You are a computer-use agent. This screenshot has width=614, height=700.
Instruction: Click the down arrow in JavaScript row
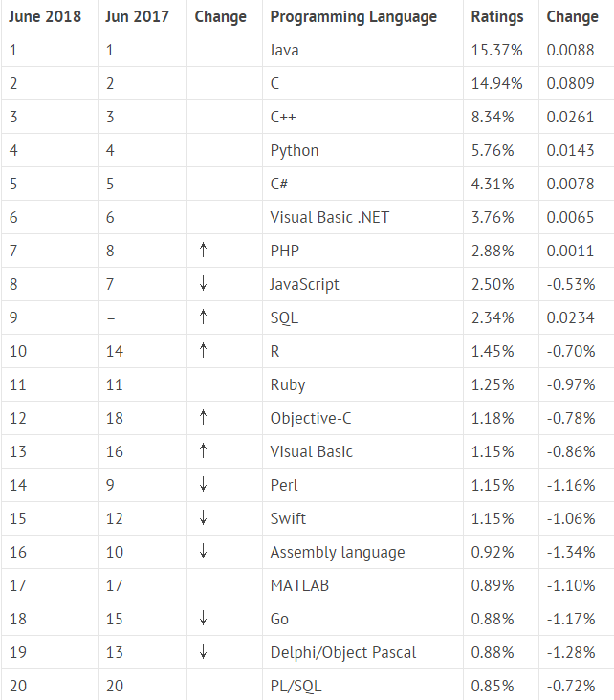203,283
